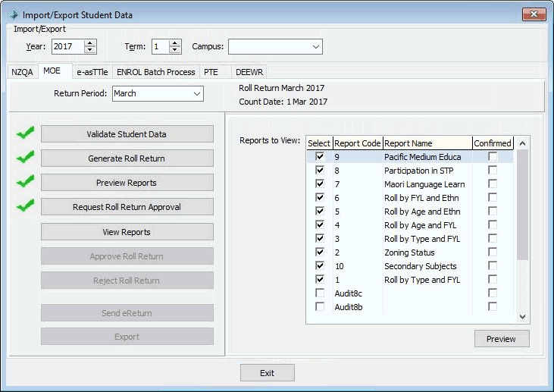Uncheck Select for Zoning Status
Viewport: 554px width, 392px height.
pyautogui.click(x=320, y=252)
